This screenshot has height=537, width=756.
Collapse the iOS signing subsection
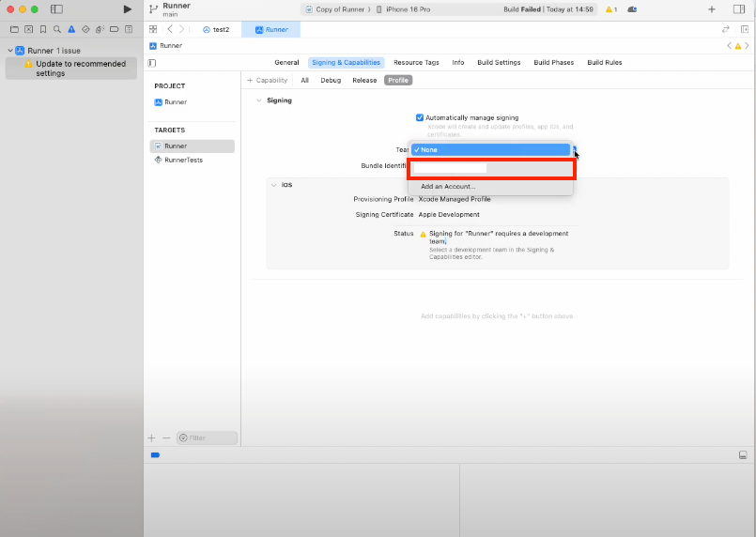point(274,185)
